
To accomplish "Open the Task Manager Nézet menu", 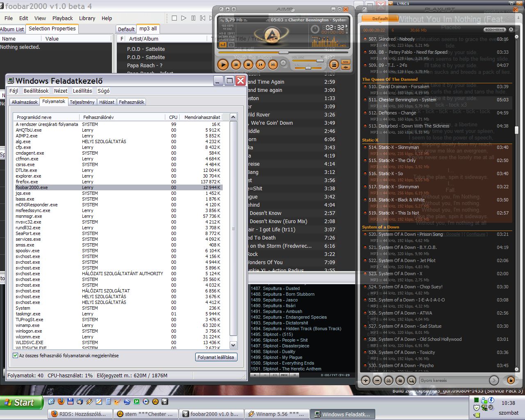I will [61, 91].
